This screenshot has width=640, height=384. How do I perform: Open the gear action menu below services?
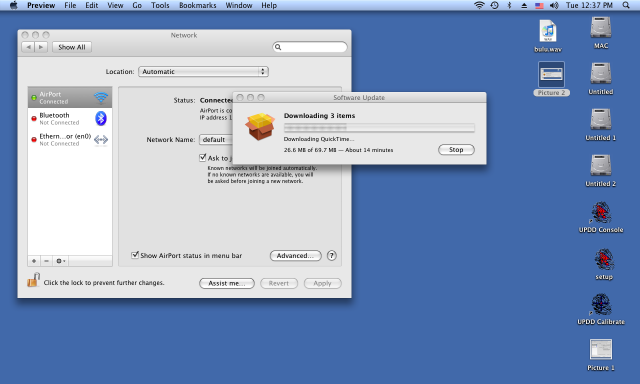coord(60,261)
